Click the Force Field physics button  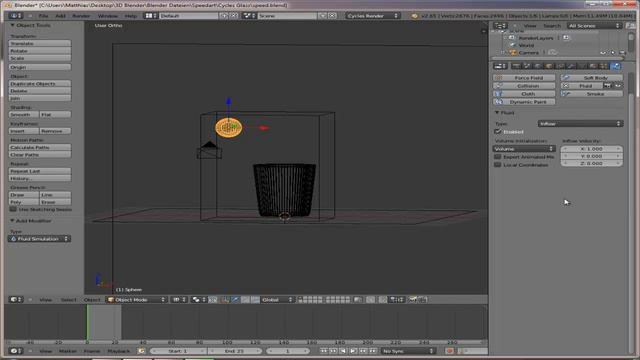click(x=524, y=78)
